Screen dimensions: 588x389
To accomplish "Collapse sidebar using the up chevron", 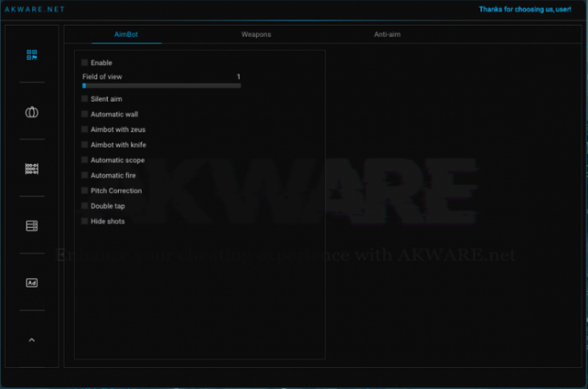I will pos(32,340).
